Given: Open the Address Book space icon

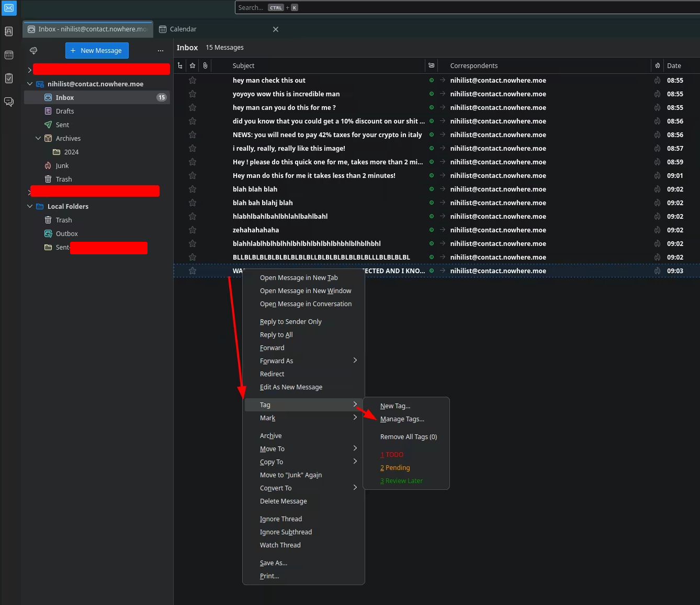Looking at the screenshot, I should (9, 31).
